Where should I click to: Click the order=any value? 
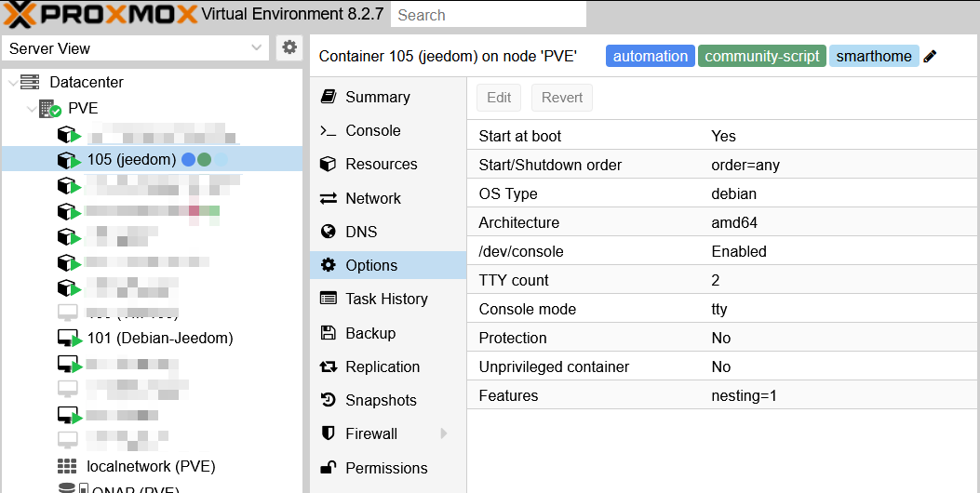click(x=745, y=166)
